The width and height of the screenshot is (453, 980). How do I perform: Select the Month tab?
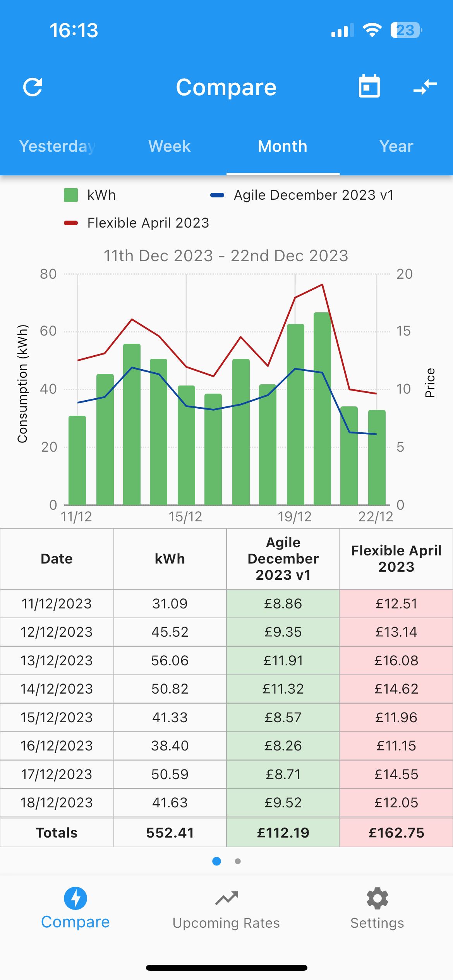283,146
